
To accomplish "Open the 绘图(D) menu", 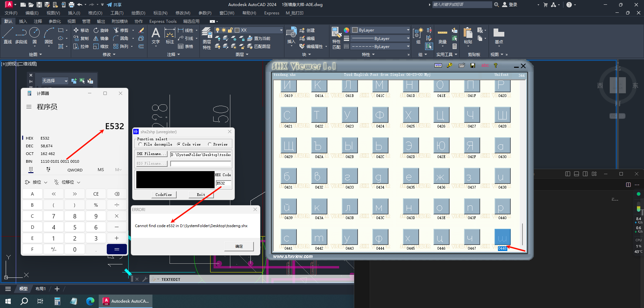I will point(138,13).
